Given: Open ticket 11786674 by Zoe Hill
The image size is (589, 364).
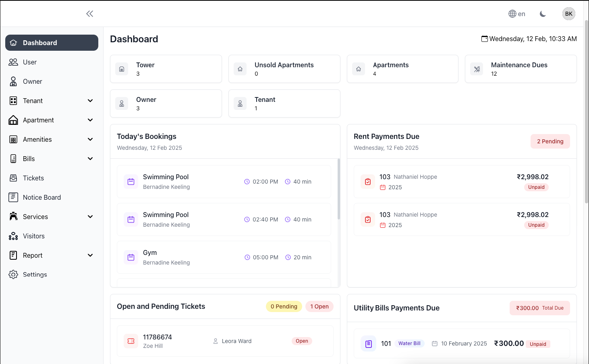Looking at the screenshot, I should click(x=158, y=341).
